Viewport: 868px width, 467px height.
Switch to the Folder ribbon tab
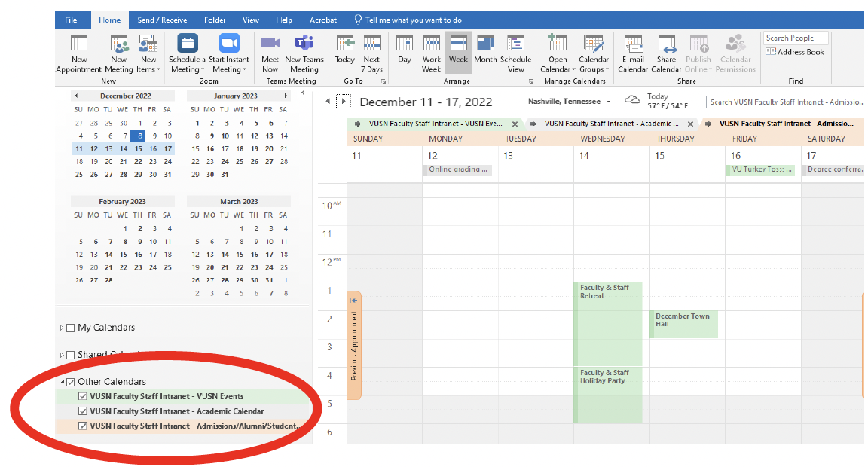(214, 20)
